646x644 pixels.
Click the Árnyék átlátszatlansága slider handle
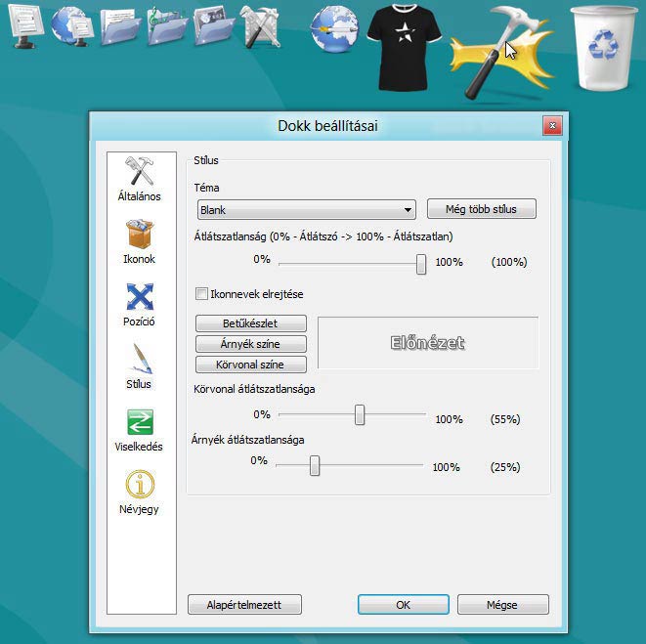[315, 465]
